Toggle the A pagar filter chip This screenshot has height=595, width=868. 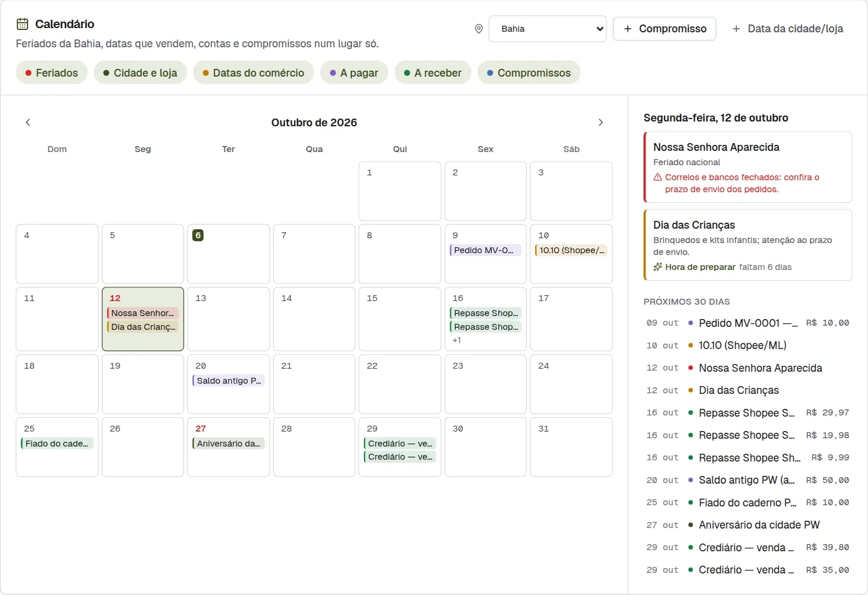354,72
